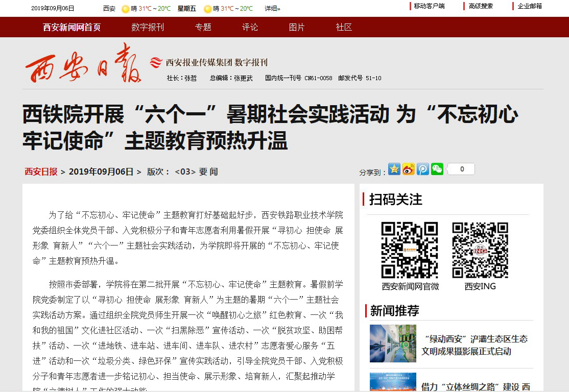Open the 绿动西安 news thumbnail
The width and height of the screenshot is (569, 392).
pos(393,344)
